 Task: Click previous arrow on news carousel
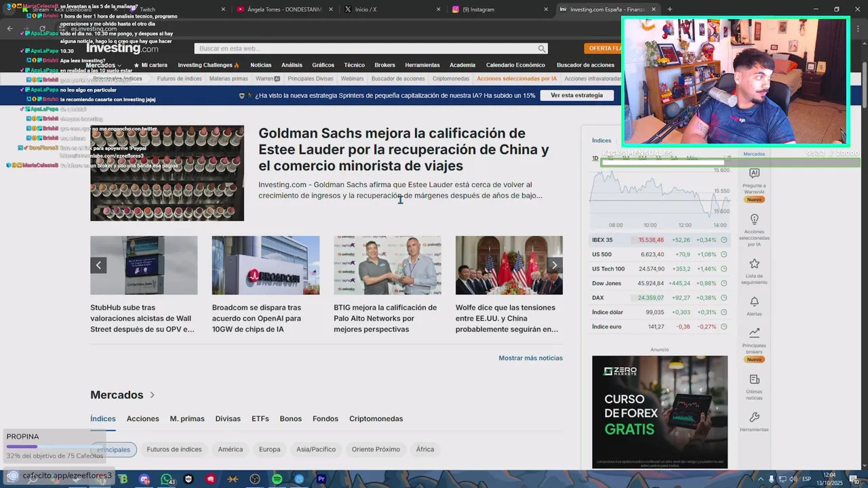[x=99, y=265]
